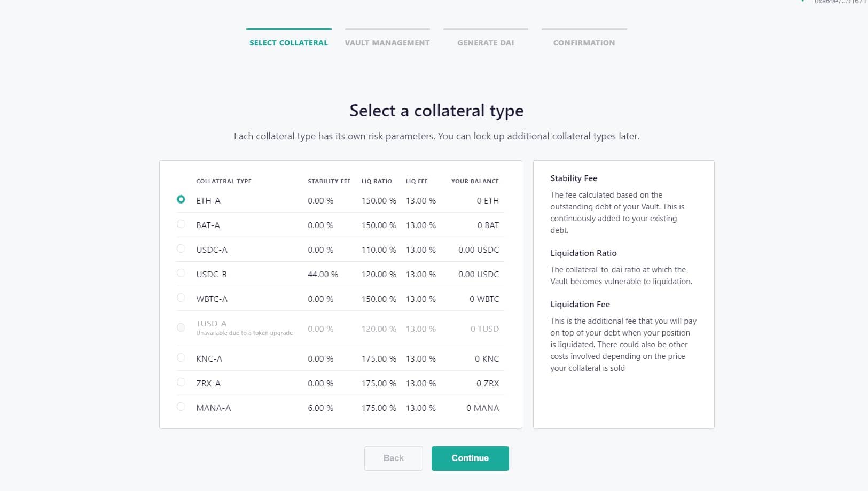Click the Stability Fee column header
868x491 pixels.
[x=329, y=181]
